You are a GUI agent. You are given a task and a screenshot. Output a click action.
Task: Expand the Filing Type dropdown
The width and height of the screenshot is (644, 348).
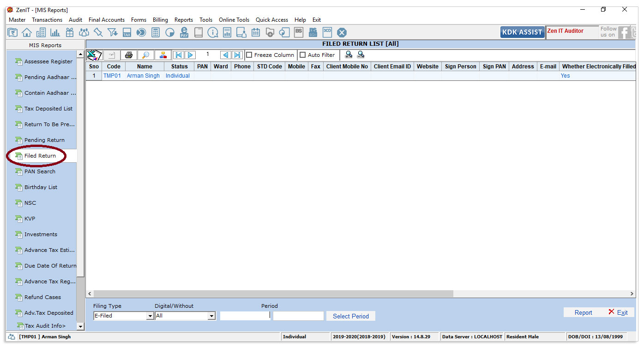click(x=150, y=316)
